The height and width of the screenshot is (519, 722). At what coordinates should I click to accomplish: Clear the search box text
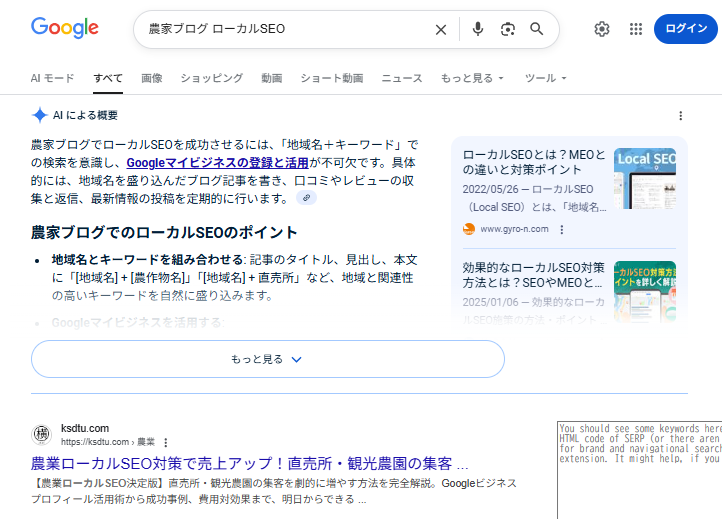440,29
